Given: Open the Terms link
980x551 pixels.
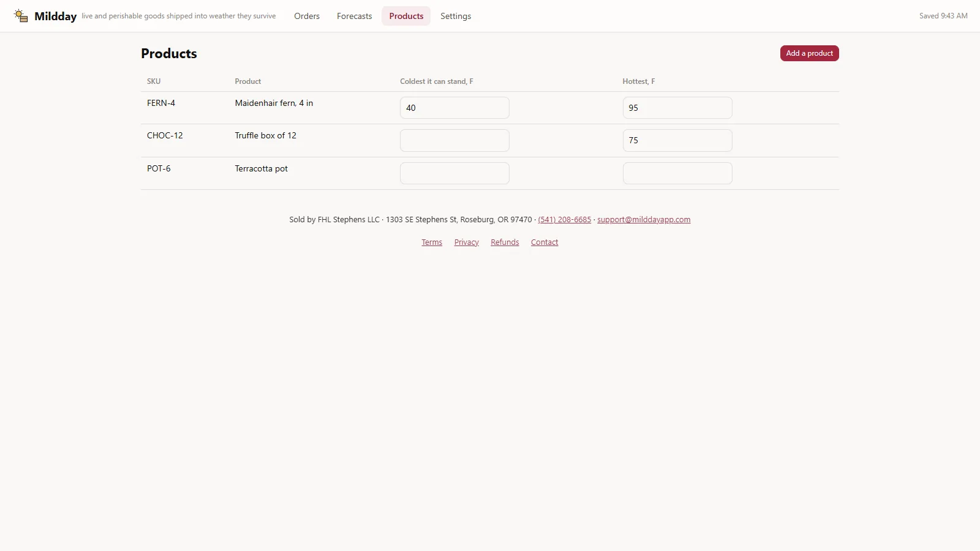Looking at the screenshot, I should point(432,242).
